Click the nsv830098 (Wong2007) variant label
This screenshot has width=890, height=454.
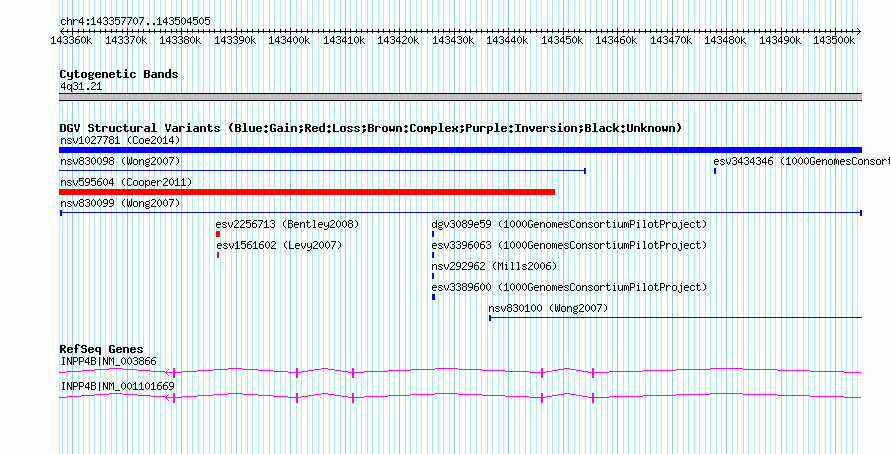pos(120,161)
